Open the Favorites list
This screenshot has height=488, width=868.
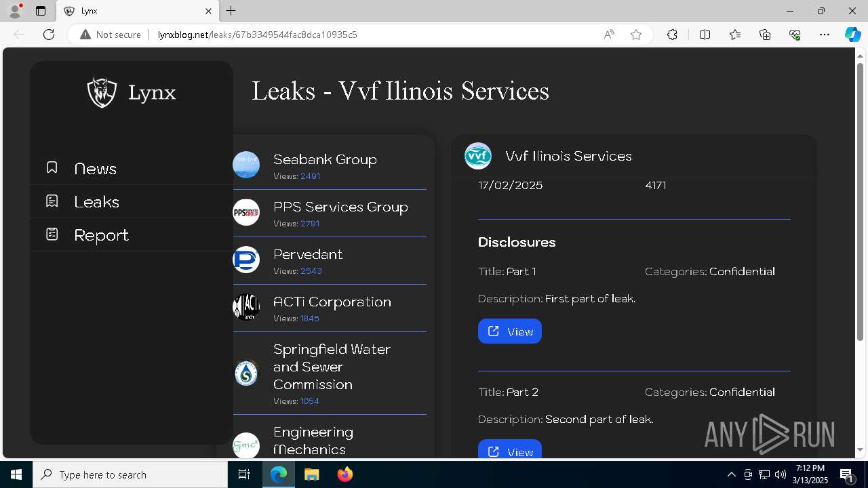735,35
